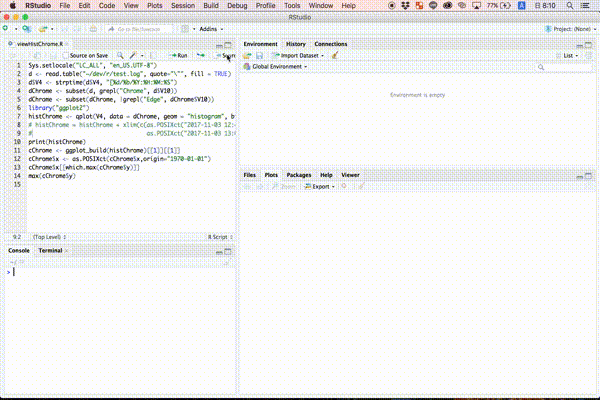Click code line 10 print(histChrome)

[57, 142]
